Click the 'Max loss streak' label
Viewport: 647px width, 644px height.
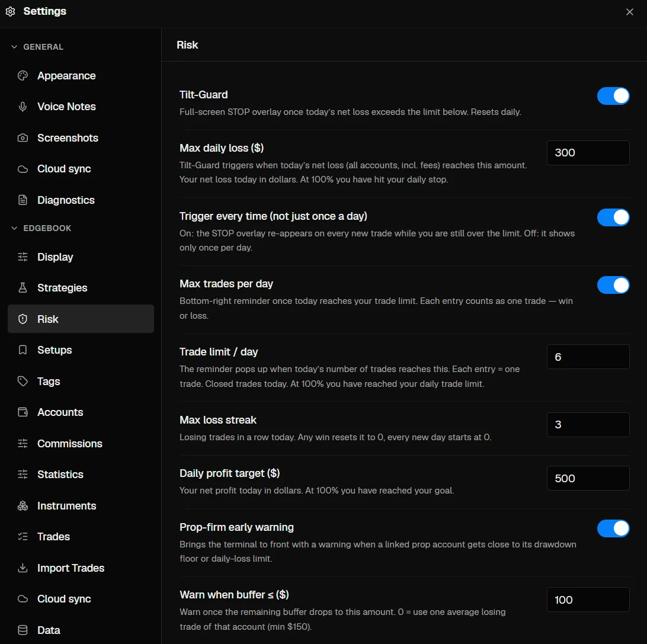(x=218, y=420)
